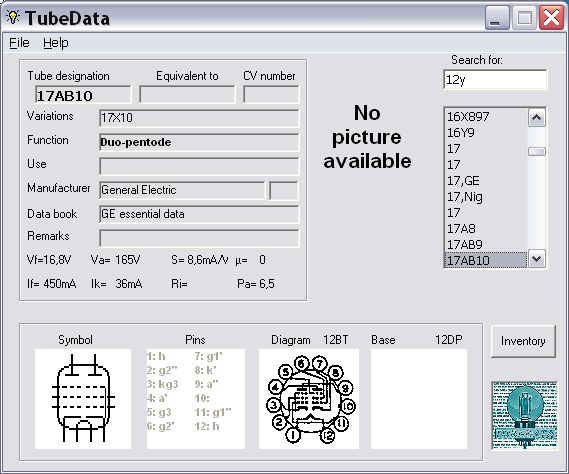Click the Variations field showing 17X10
Image resolution: width=569 pixels, height=474 pixels.
[x=199, y=118]
